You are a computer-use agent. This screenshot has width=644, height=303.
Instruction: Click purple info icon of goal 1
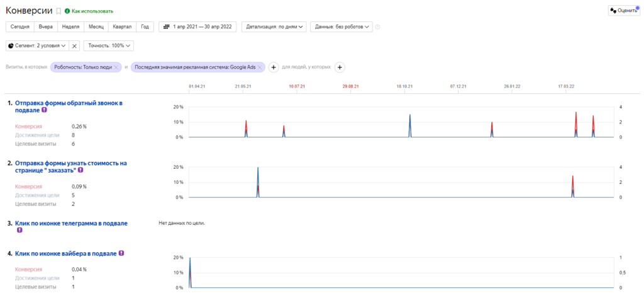tap(44, 110)
